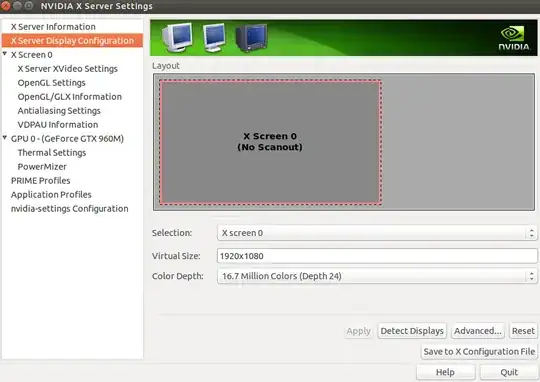Open OpenGL/GLX Information page
Viewport: 540px width, 382px height.
(70, 97)
